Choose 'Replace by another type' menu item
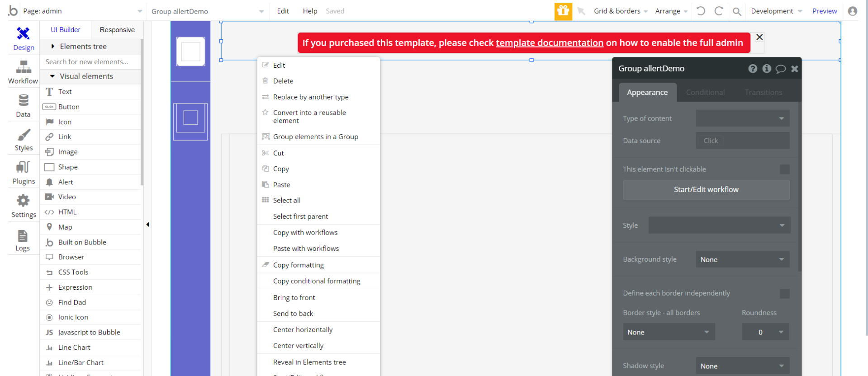 click(311, 97)
